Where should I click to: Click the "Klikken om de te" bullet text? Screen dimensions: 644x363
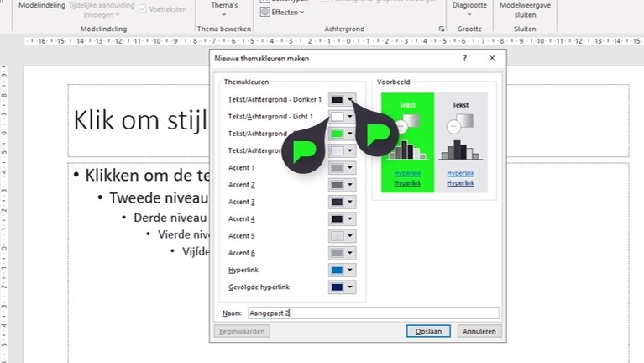[147, 176]
